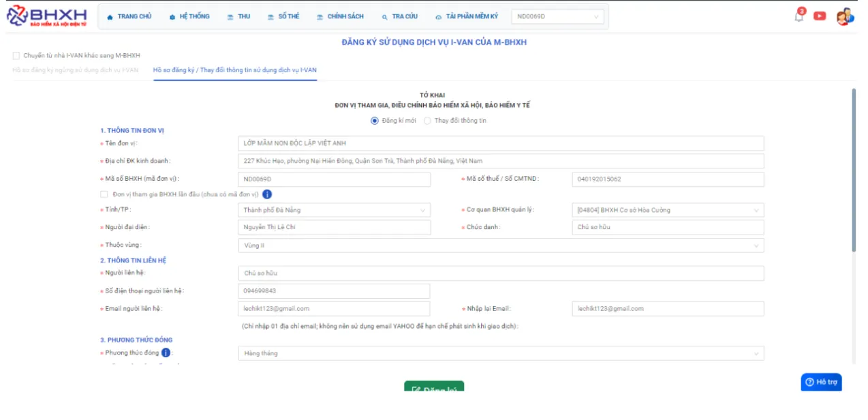Click Email người liên hệ field
The image size is (868, 420).
pyautogui.click(x=334, y=309)
